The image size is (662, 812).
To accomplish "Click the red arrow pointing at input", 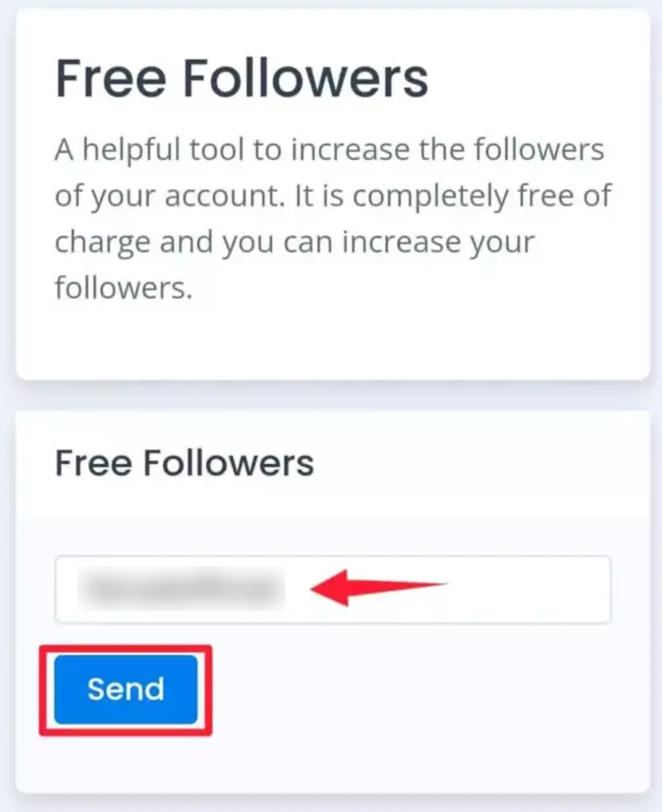I will 379,587.
